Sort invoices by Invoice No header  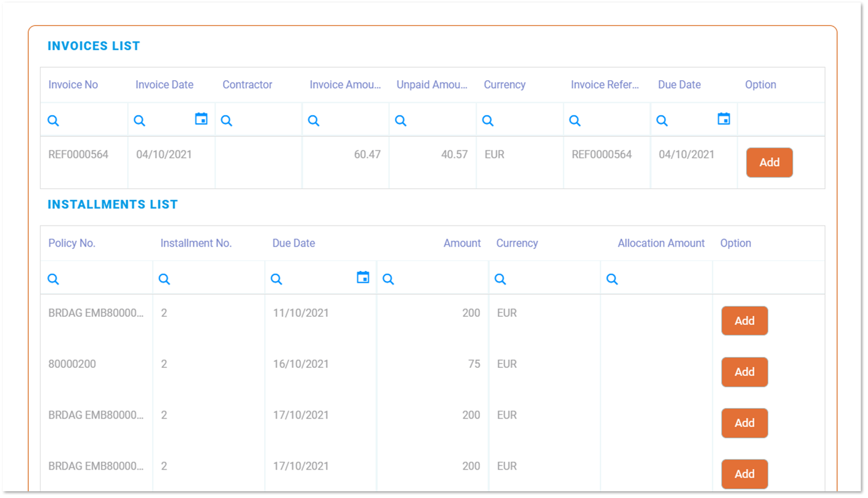(x=73, y=85)
